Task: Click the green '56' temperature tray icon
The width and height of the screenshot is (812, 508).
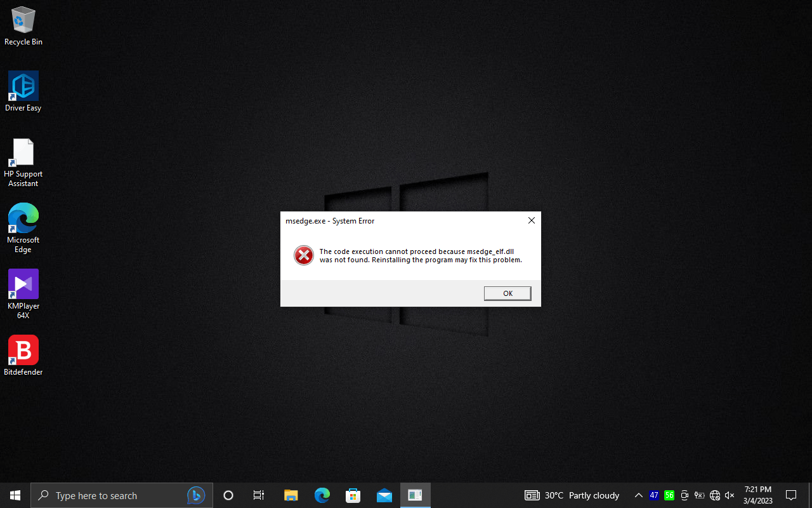Action: 669,495
